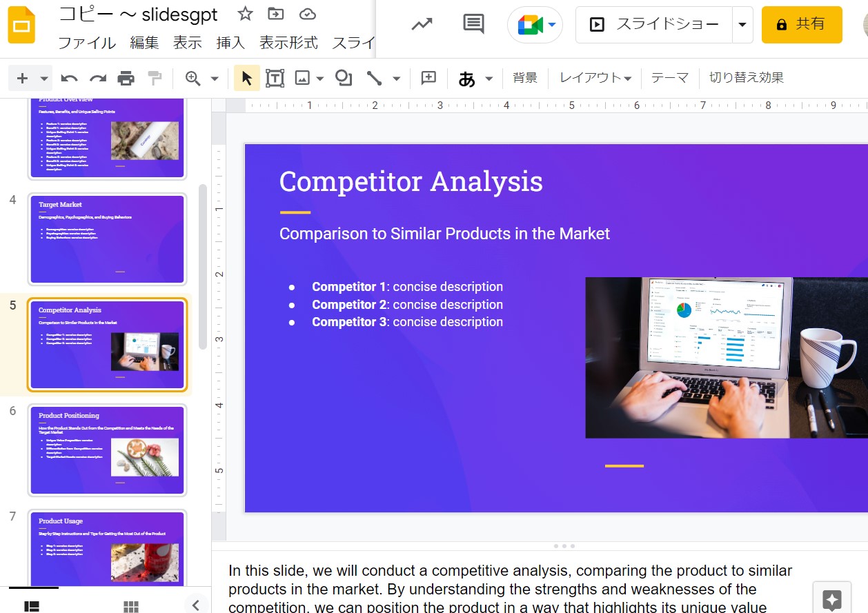Open the スライドショー dropdown arrow

[x=742, y=24]
